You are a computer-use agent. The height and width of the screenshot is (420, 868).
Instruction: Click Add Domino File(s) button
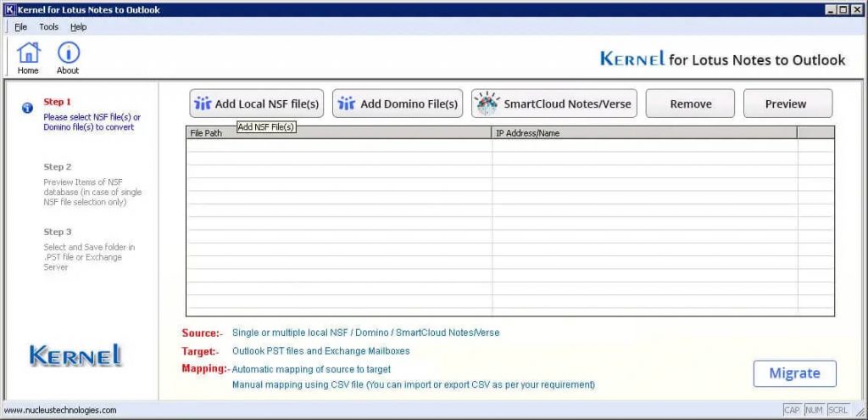click(x=398, y=104)
